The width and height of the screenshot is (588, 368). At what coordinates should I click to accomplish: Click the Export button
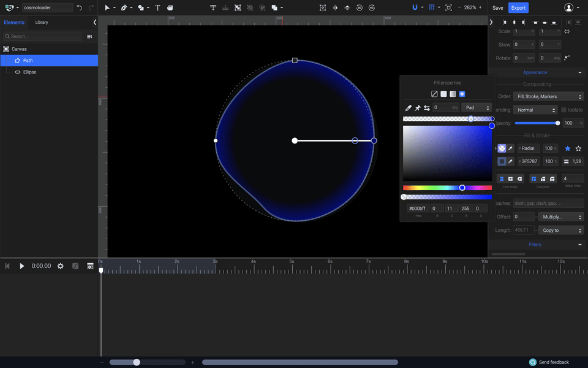coord(518,7)
